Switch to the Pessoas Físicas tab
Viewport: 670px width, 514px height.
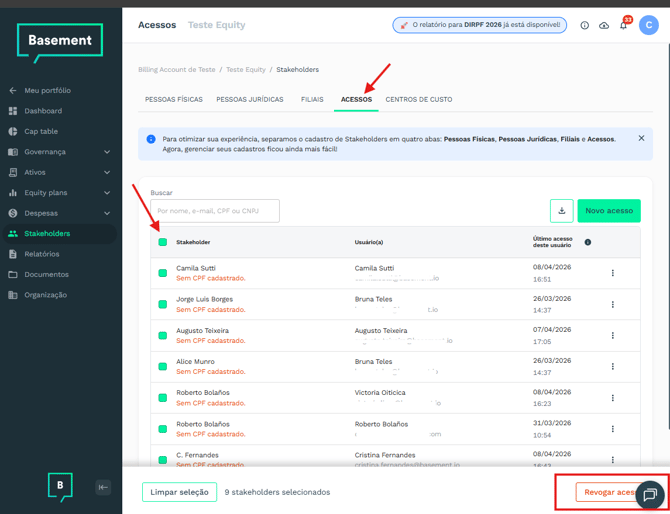pos(174,100)
